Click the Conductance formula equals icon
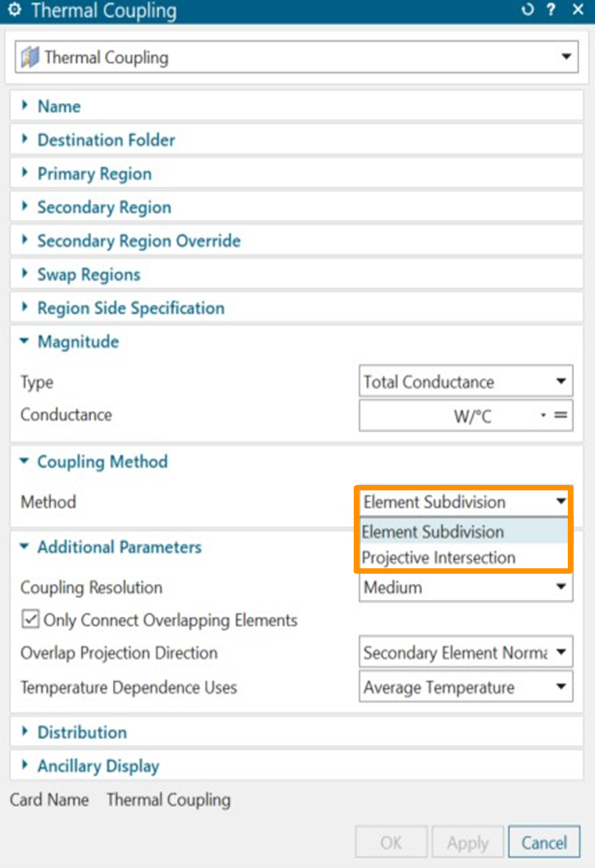This screenshot has height=868, width=595. pos(561,415)
